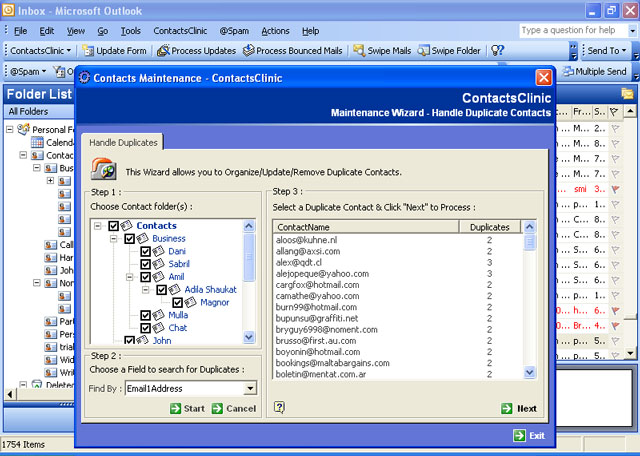The image size is (640, 456).
Task: Open the Help menu
Action: [x=311, y=31]
